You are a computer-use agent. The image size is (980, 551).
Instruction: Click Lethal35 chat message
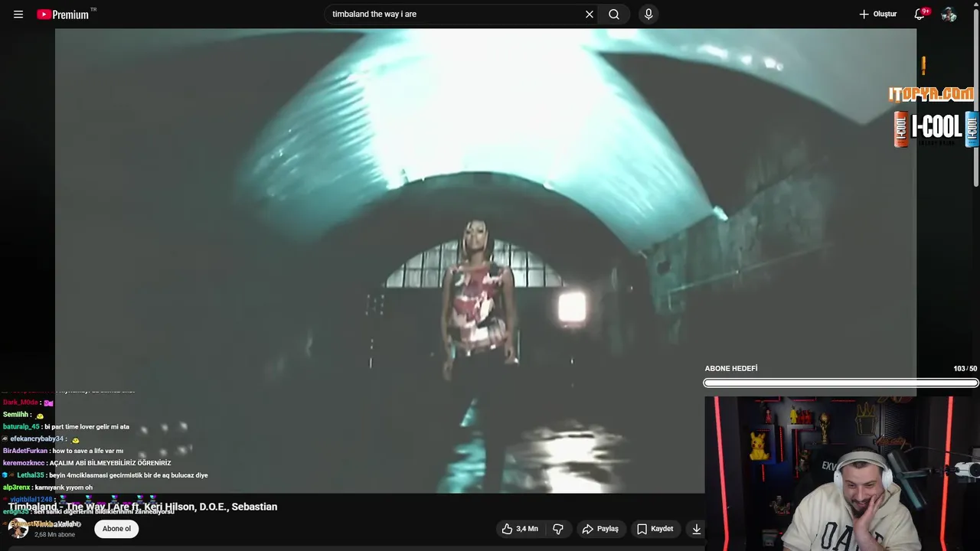[105, 475]
